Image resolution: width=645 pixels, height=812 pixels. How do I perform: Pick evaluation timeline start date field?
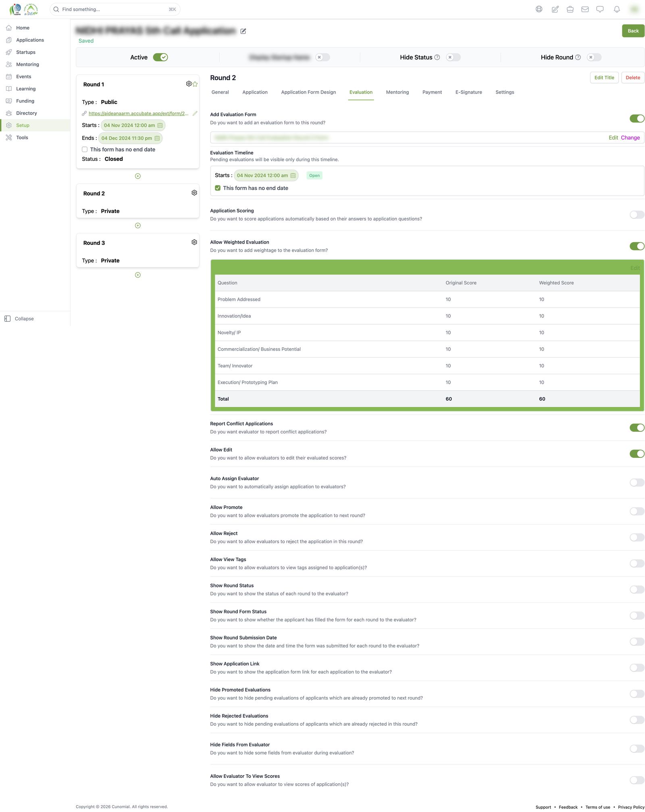pyautogui.click(x=266, y=175)
